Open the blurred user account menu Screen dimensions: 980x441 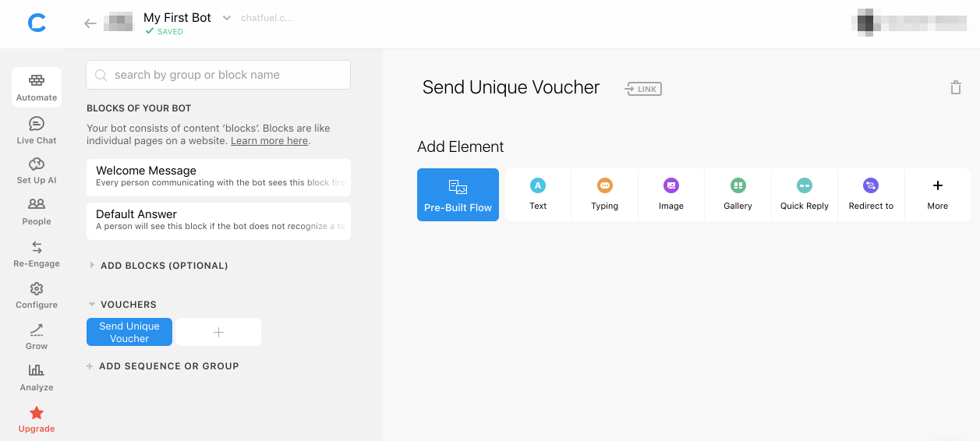[x=909, y=23]
